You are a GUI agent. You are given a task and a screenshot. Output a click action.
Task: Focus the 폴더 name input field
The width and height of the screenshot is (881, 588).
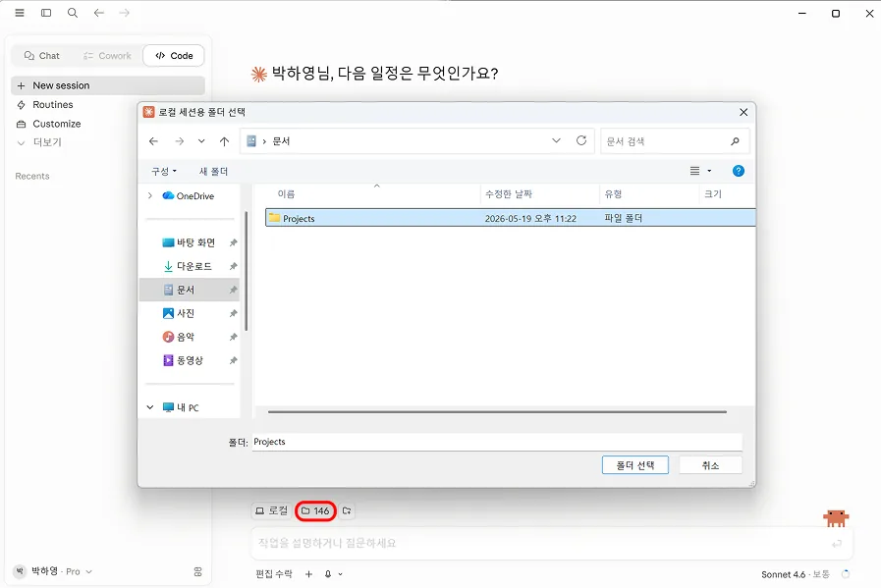tap(497, 442)
